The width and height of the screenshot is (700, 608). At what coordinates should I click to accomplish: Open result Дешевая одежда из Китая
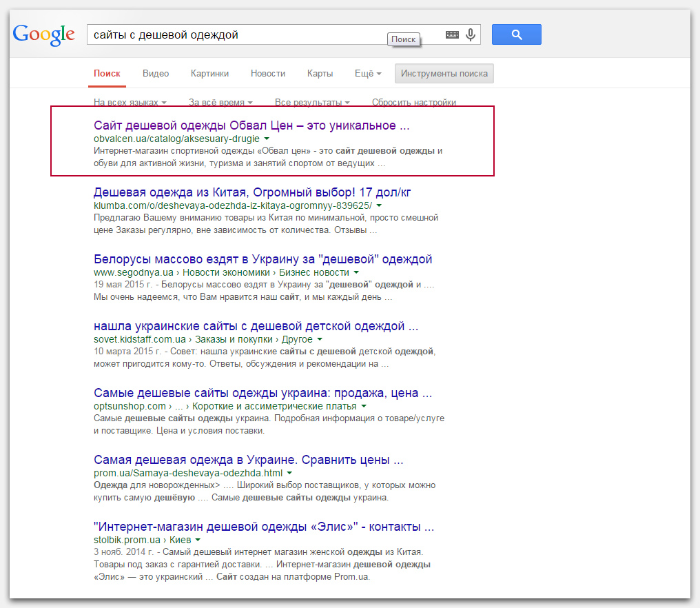[251, 192]
